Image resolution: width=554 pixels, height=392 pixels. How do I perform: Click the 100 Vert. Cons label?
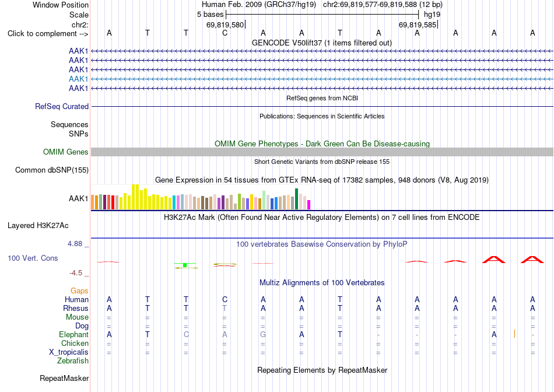pos(33,258)
